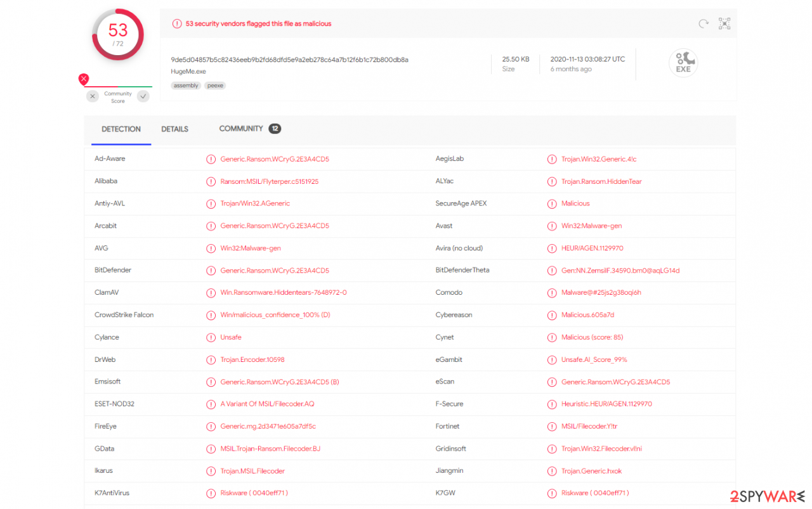Click the peexe tag
812x509 pixels.
(216, 86)
